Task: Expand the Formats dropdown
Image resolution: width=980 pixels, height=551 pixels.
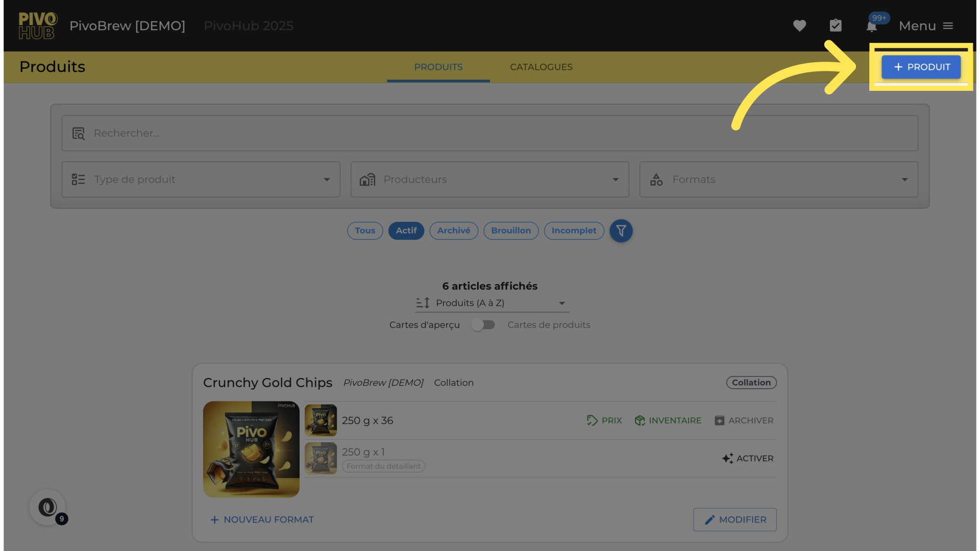Action: (778, 180)
